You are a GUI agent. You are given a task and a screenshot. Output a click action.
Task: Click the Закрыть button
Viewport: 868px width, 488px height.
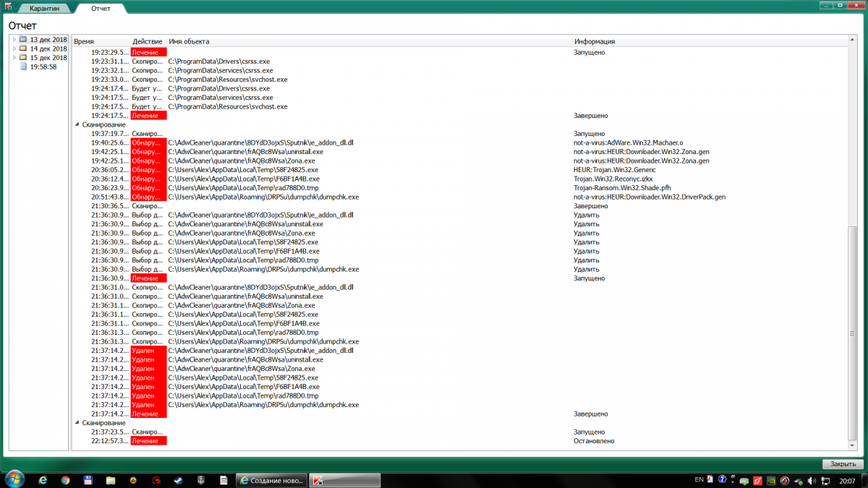point(843,464)
